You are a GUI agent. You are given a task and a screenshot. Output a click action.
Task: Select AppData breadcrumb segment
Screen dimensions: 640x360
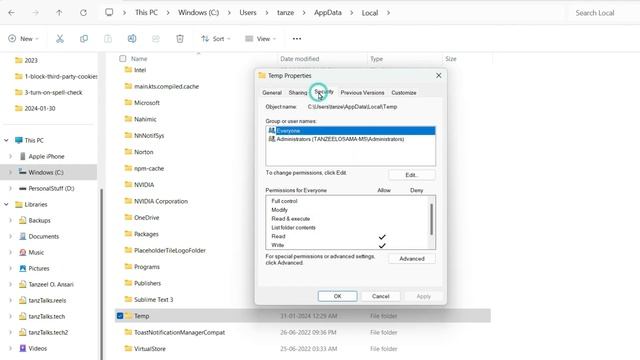tap(328, 13)
